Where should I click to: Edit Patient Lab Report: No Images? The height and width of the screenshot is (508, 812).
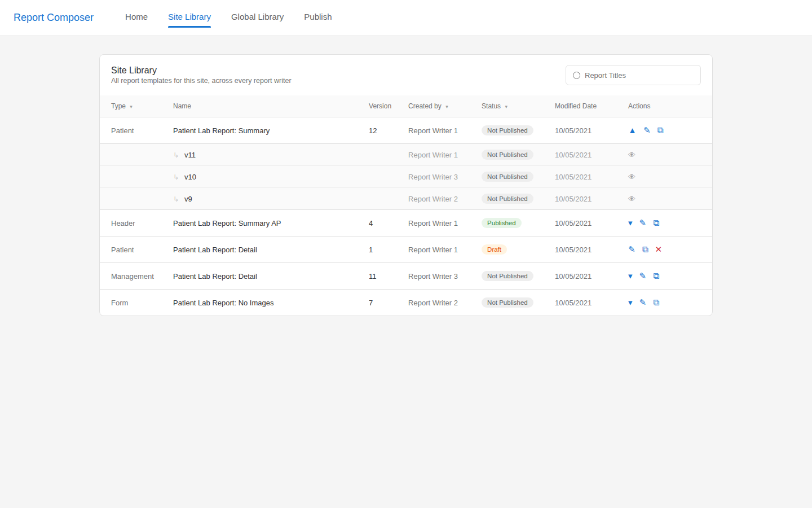point(643,303)
